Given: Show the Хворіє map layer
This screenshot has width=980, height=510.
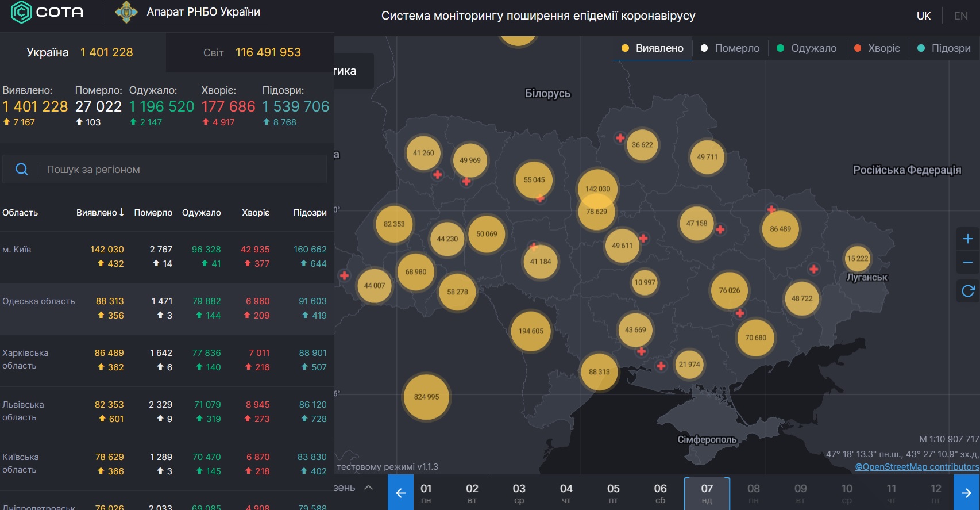Looking at the screenshot, I should [x=877, y=48].
